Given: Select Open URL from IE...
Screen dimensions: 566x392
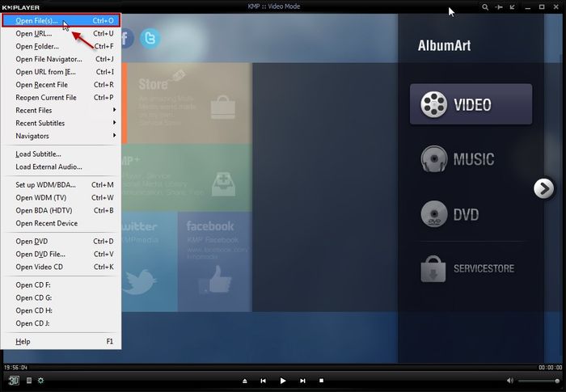Looking at the screenshot, I should click(x=61, y=72).
